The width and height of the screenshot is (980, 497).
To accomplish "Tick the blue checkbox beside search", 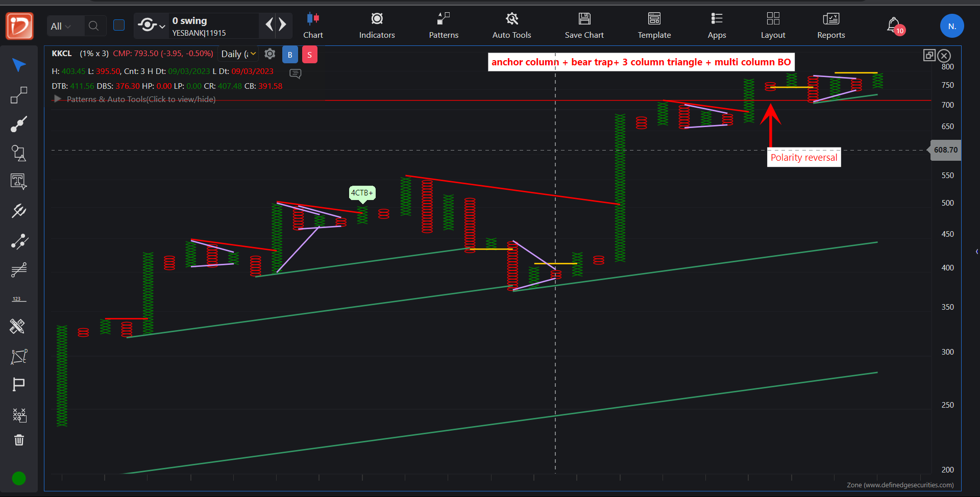I will click(119, 26).
